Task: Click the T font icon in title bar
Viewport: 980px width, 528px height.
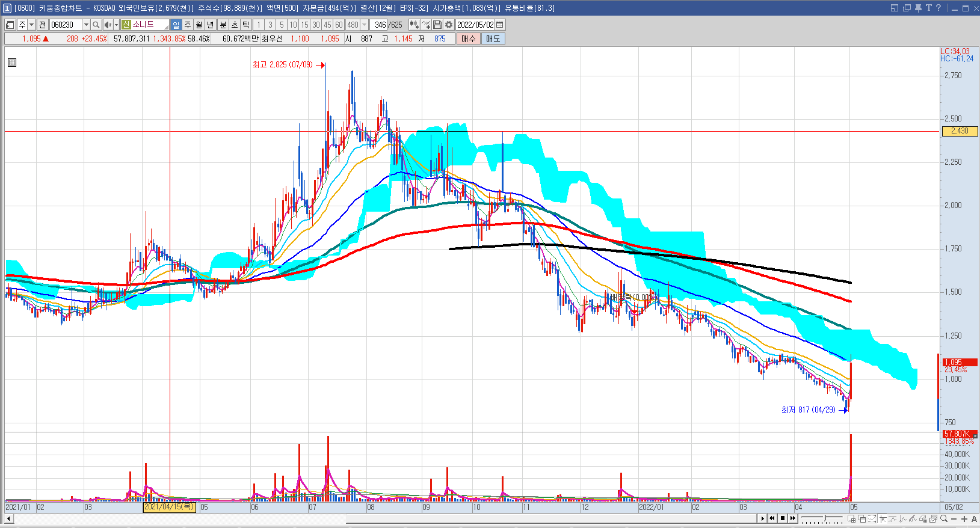Action: click(x=928, y=8)
